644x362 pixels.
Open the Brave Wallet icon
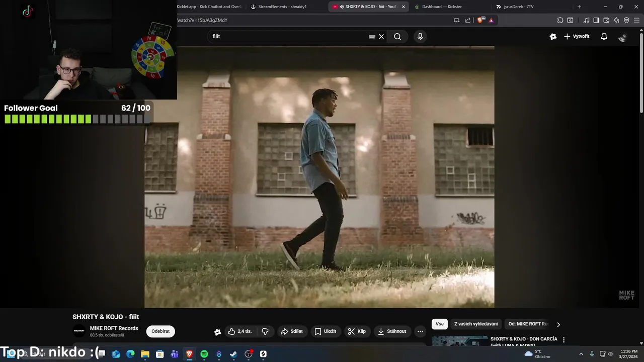click(x=606, y=20)
